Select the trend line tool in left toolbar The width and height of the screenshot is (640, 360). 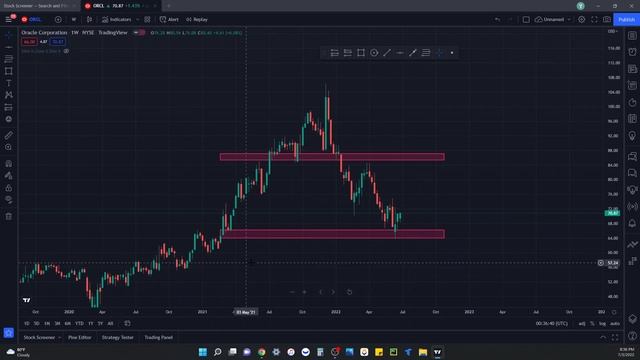pyautogui.click(x=9, y=47)
